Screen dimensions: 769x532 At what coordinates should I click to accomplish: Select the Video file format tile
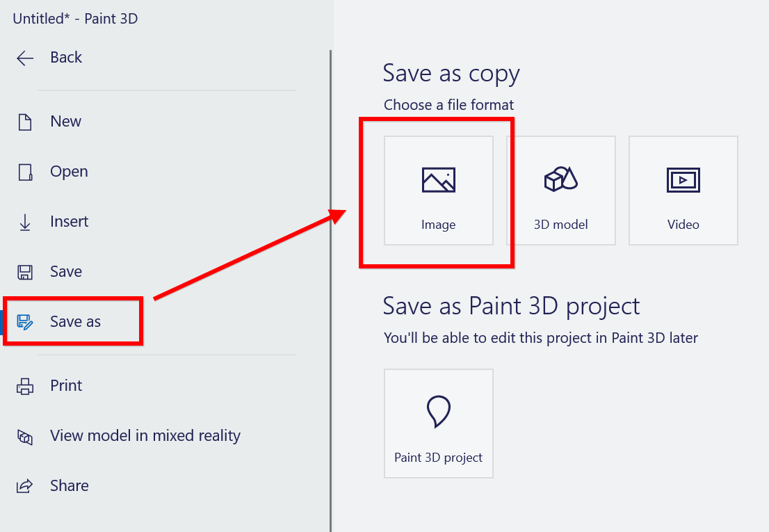coord(683,190)
